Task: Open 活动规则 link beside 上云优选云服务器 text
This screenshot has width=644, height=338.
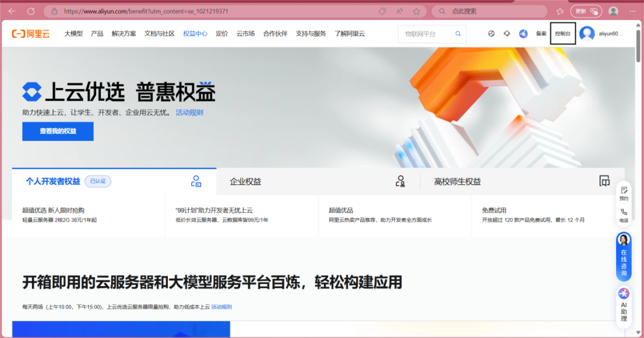Action: 221,307
